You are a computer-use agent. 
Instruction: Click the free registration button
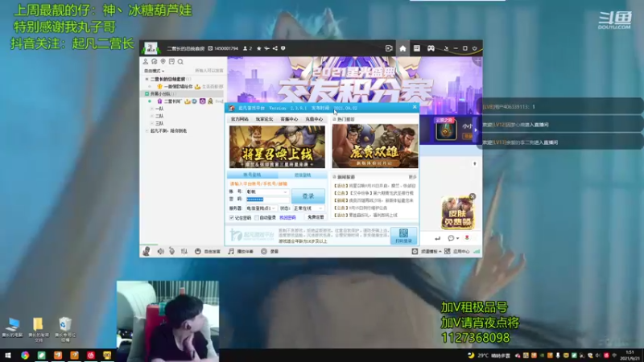(x=316, y=217)
